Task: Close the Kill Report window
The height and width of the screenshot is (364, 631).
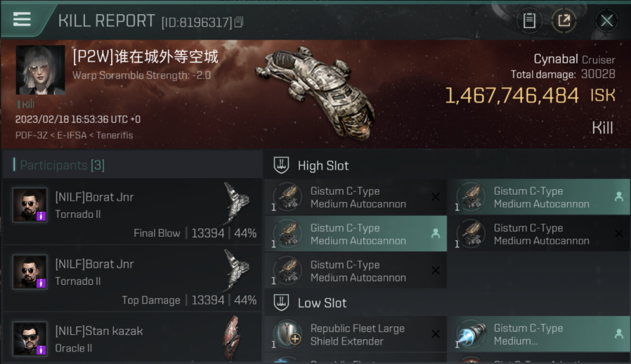Action: click(607, 20)
